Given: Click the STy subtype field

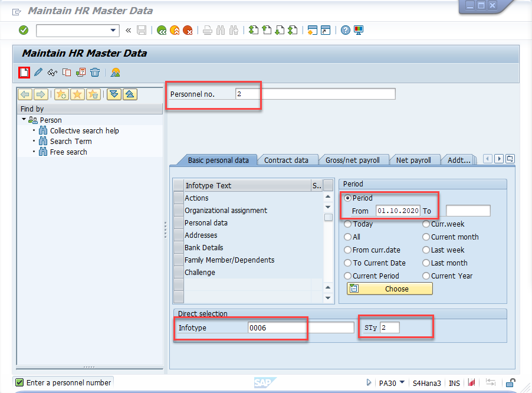Looking at the screenshot, I should tap(389, 327).
